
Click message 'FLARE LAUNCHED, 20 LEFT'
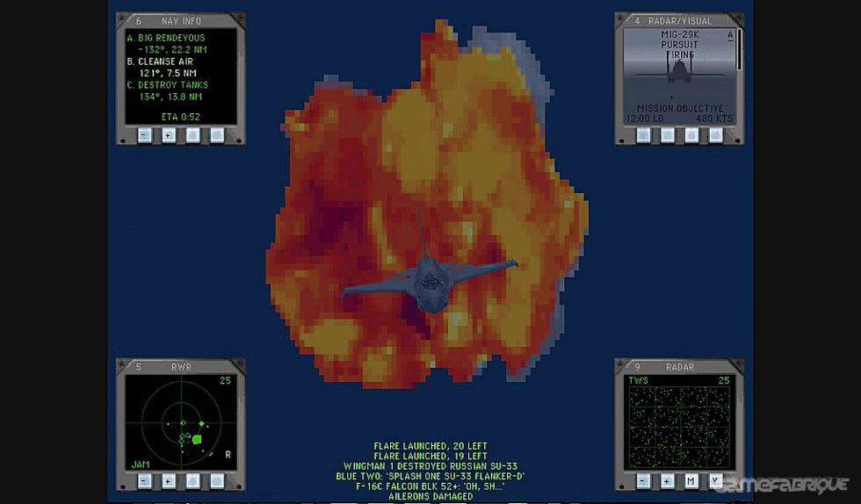430,446
